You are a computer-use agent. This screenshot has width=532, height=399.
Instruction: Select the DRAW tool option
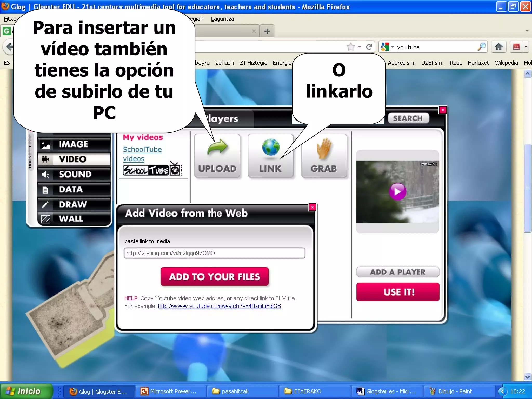point(74,204)
